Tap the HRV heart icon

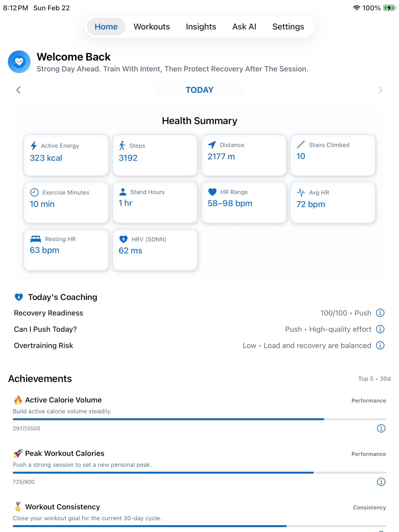click(123, 239)
